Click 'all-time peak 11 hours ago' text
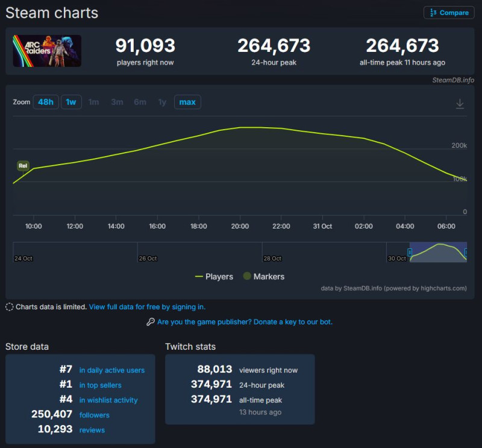The height and width of the screenshot is (448, 482). [402, 63]
